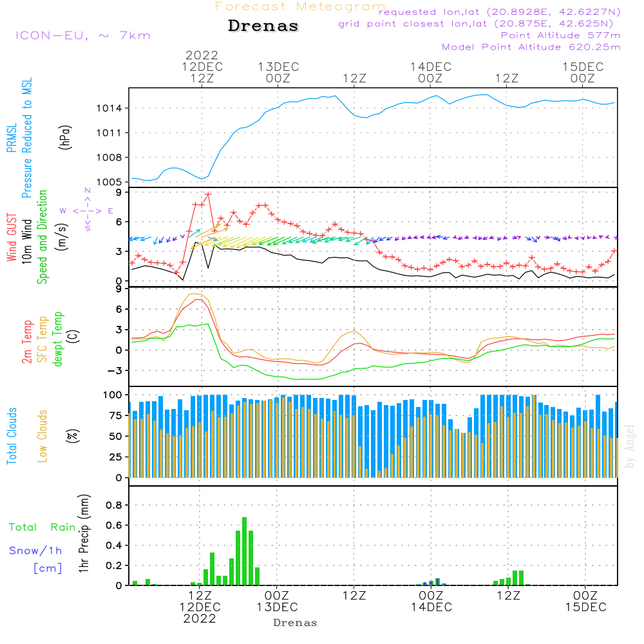Screen dimensions: 644x644
Task: Click the '(m/s)' unit label
Action: point(62,238)
